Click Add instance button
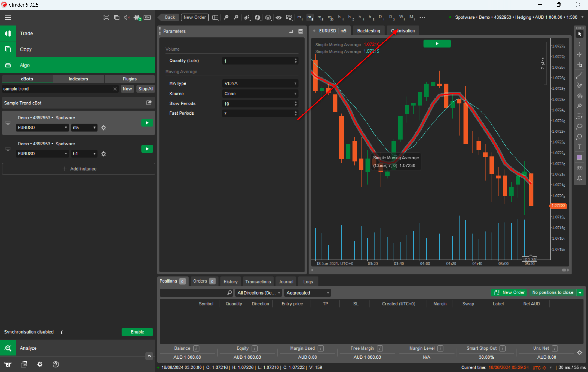Screen dimensions: 588x372 (x=78, y=169)
